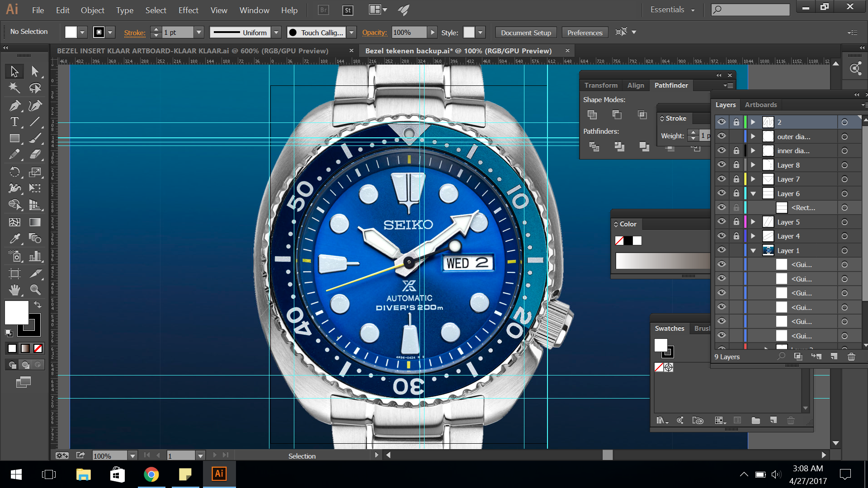Viewport: 868px width, 488px height.
Task: Close Bezel tekenen backup document tab
Action: [x=567, y=51]
